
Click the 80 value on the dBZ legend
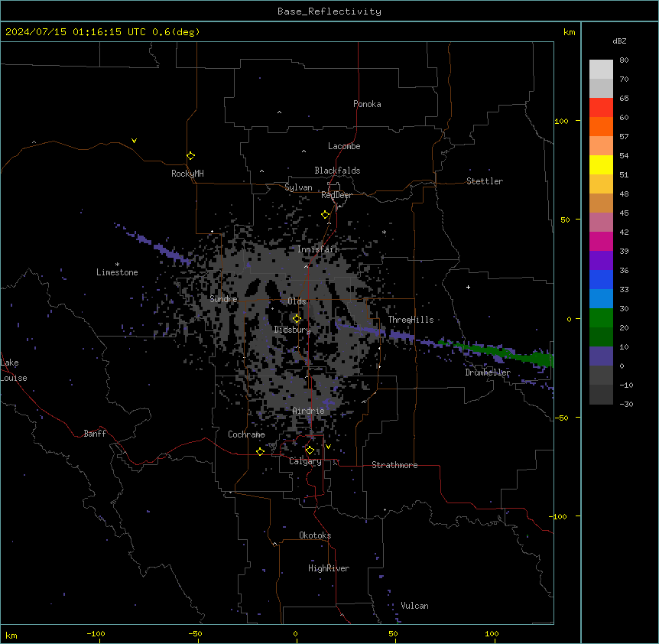click(624, 60)
